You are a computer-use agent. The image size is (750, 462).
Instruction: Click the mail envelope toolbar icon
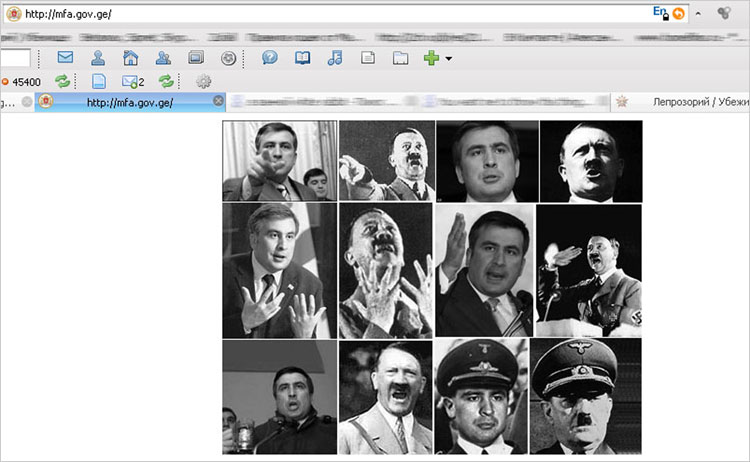pyautogui.click(x=66, y=58)
